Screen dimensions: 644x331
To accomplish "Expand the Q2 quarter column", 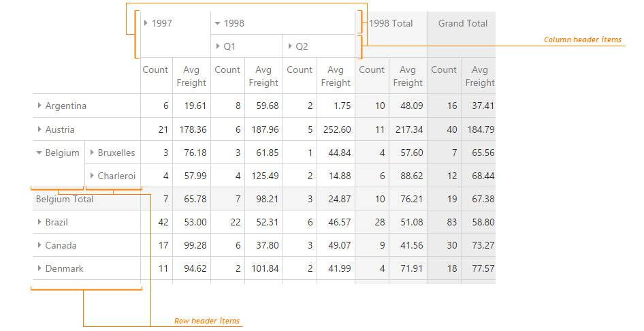I will [x=290, y=46].
